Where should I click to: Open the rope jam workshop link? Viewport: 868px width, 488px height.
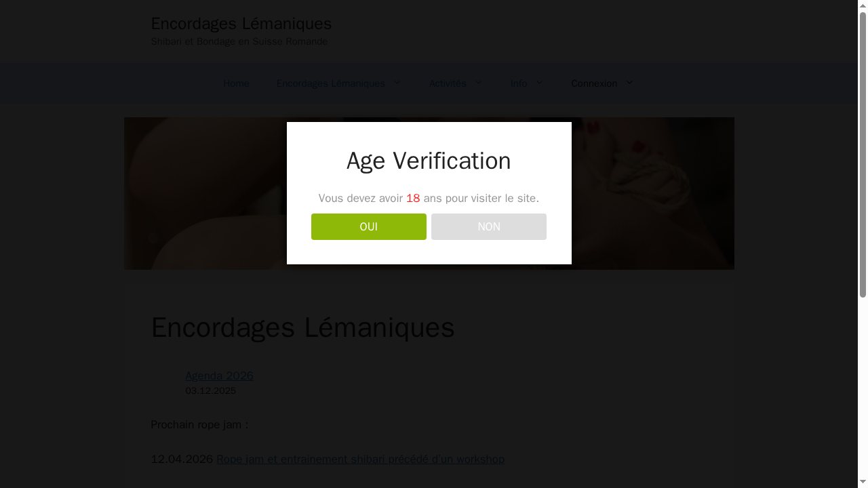click(360, 459)
